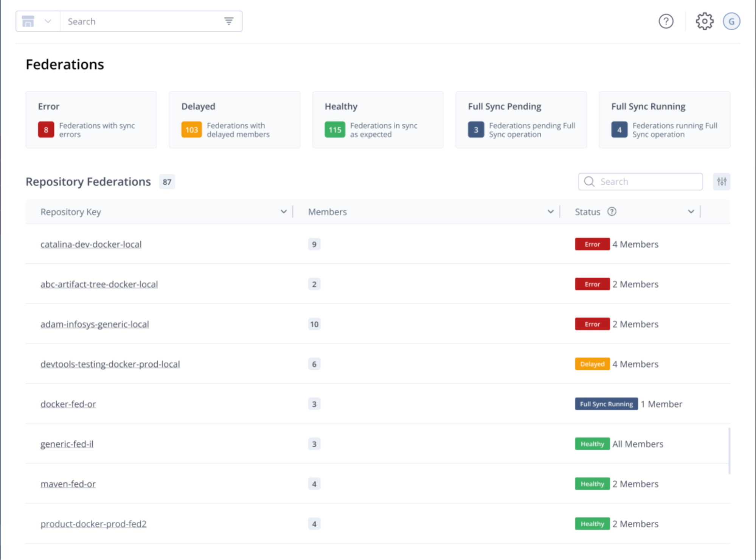This screenshot has height=560, width=756.
Task: Open devtools-testing-docker-prod-local link
Action: [110, 364]
